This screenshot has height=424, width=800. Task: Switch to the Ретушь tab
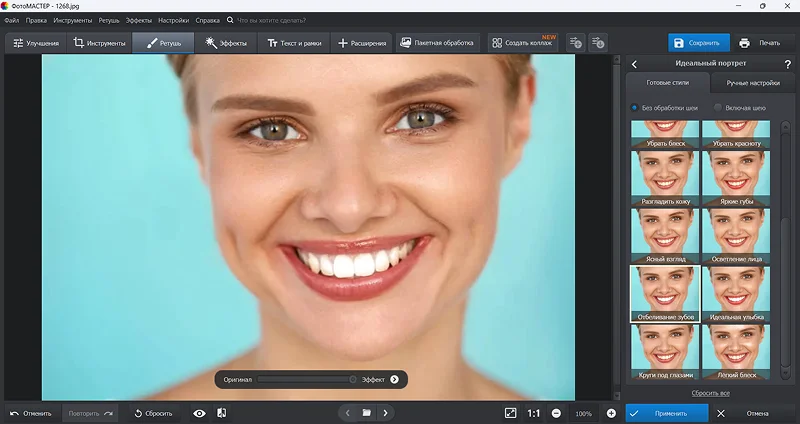pyautogui.click(x=163, y=43)
